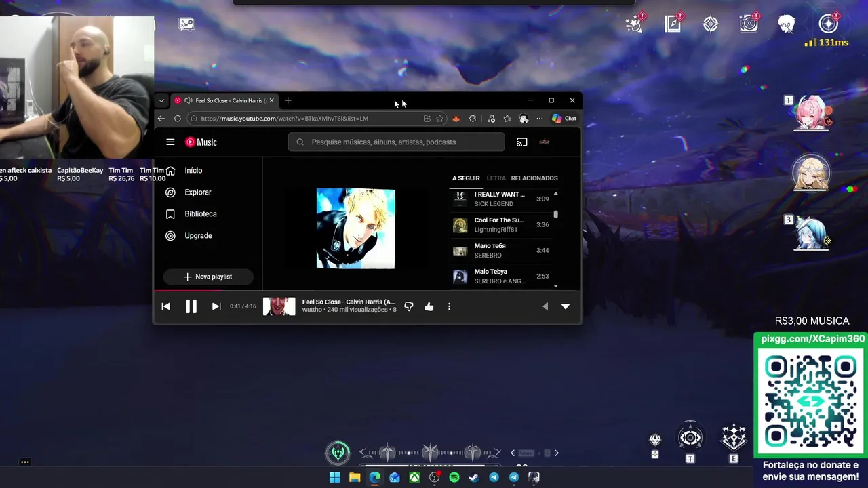Dislike the current song

point(409,306)
